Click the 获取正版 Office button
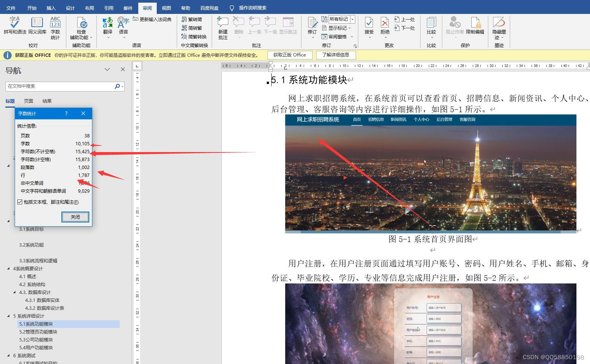 (290, 55)
